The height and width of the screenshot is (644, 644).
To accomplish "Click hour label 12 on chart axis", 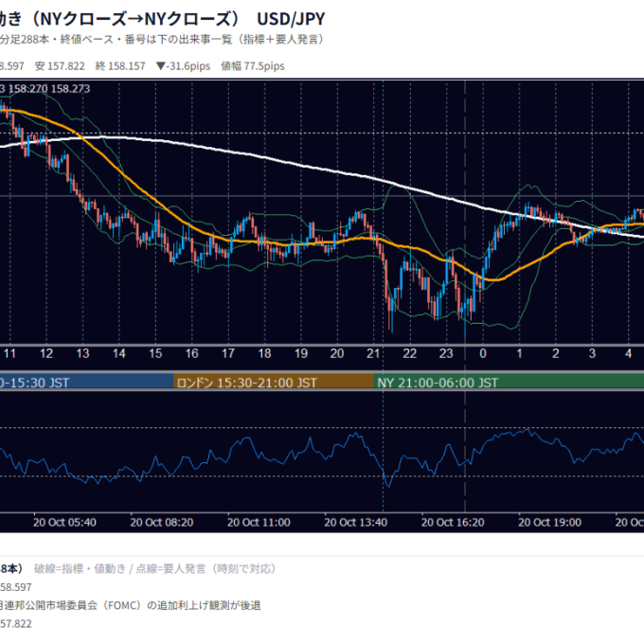I will pos(46,353).
